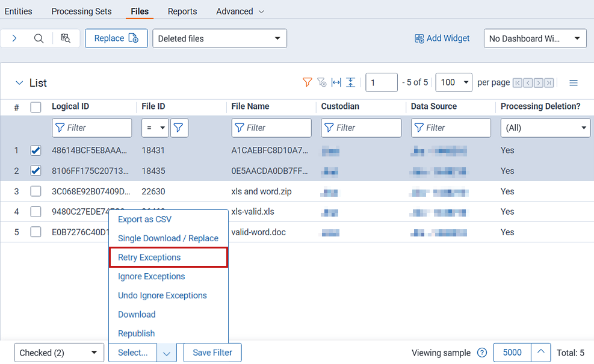Check the checkbox for xls and word.zip row
This screenshot has width=594, height=364.
(x=36, y=191)
